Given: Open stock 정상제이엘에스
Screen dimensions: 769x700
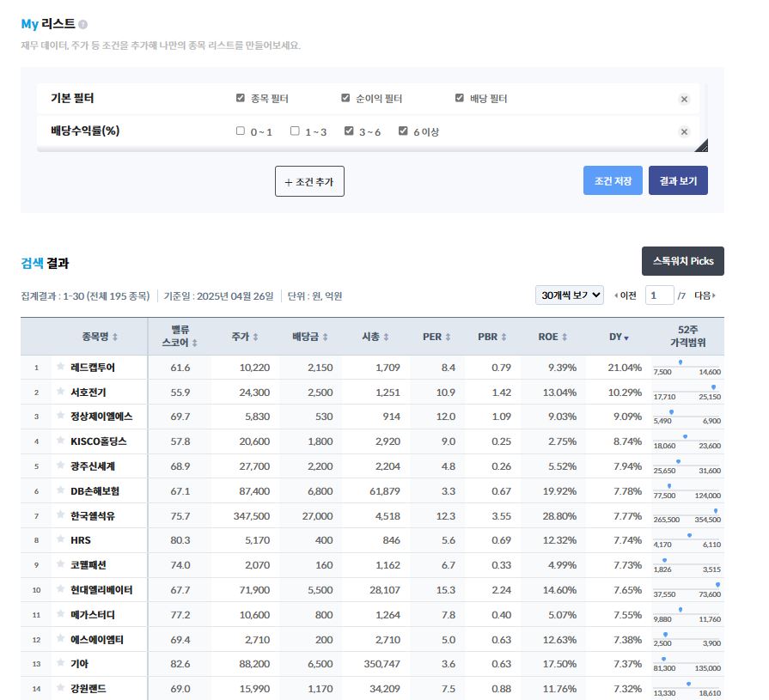Looking at the screenshot, I should coord(101,417).
